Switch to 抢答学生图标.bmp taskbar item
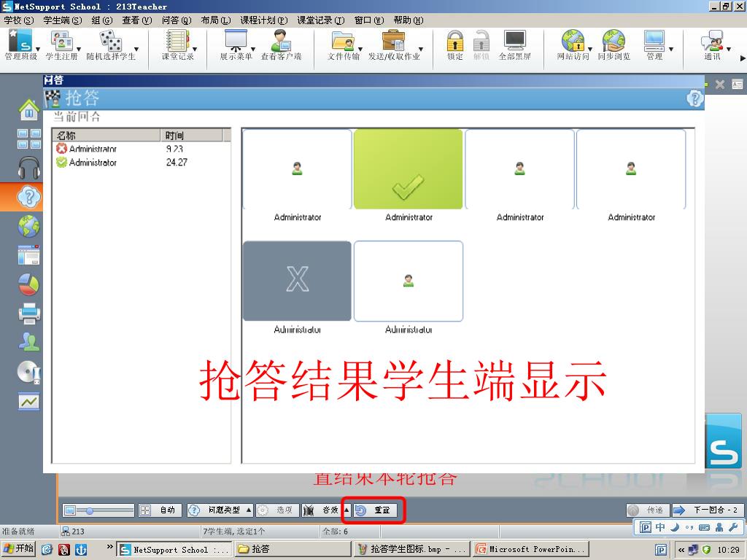Screen dimensions: 747x560 [x=412, y=549]
